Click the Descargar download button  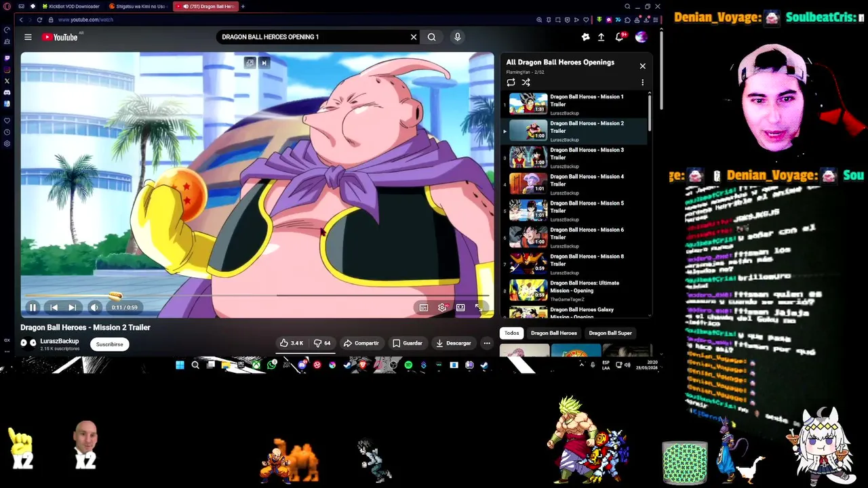[x=453, y=344]
